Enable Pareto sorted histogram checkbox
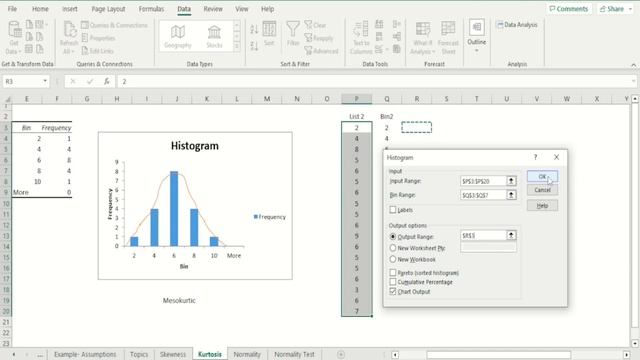Screen dimensions: 640x360 tap(393, 273)
